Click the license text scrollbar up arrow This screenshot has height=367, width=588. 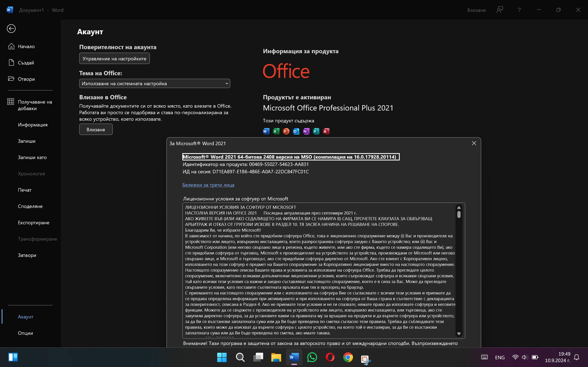(x=459, y=208)
